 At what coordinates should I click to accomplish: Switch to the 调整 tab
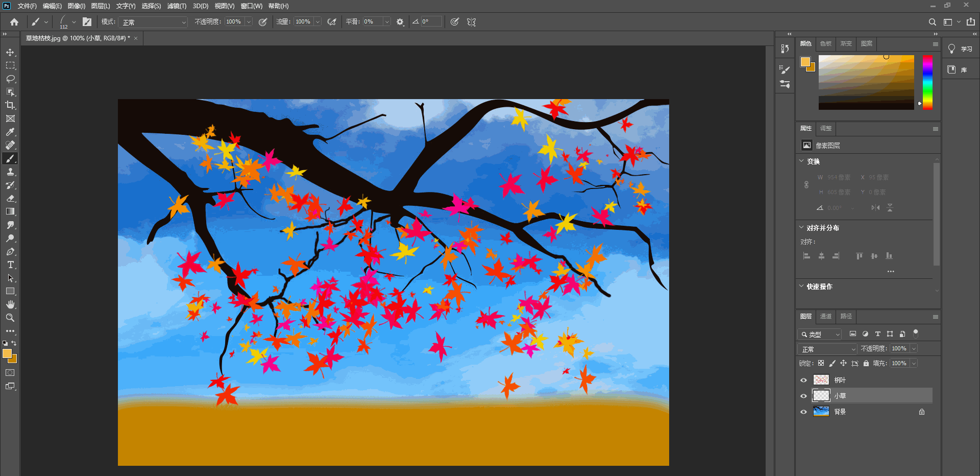pos(826,128)
